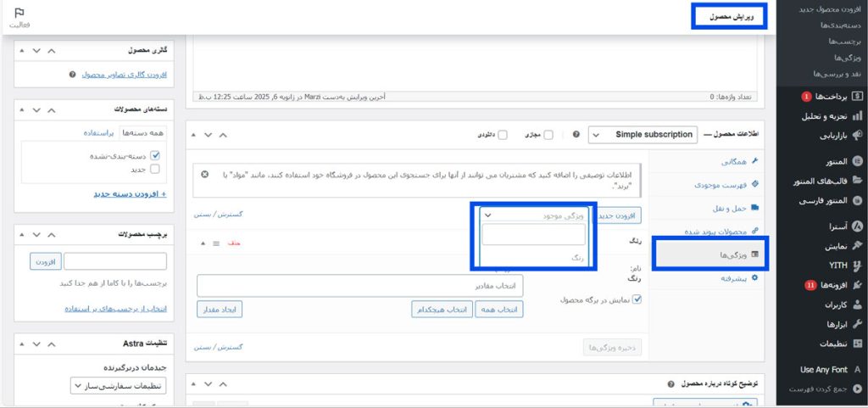Click the Use Any Font icon

(x=857, y=369)
